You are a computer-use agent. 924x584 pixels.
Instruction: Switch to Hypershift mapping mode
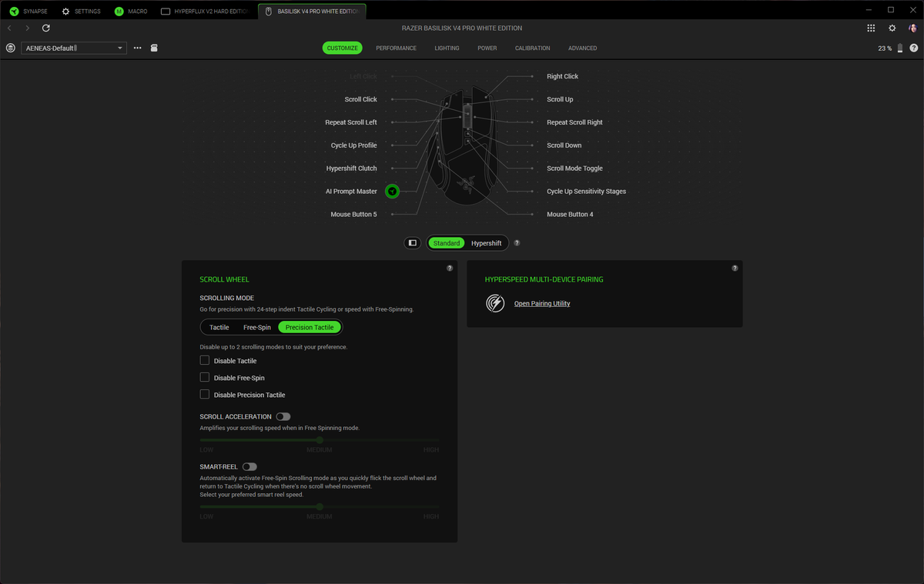coord(487,243)
